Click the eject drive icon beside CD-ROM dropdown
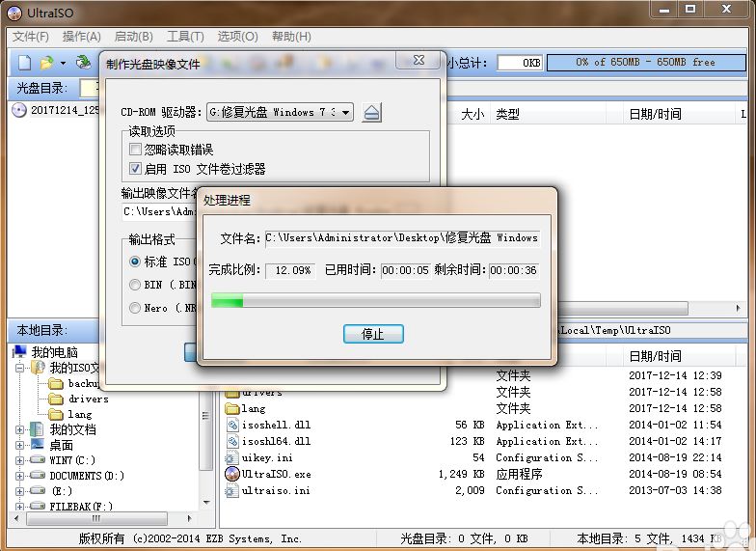Screen dimensions: 756x551 pos(372,113)
